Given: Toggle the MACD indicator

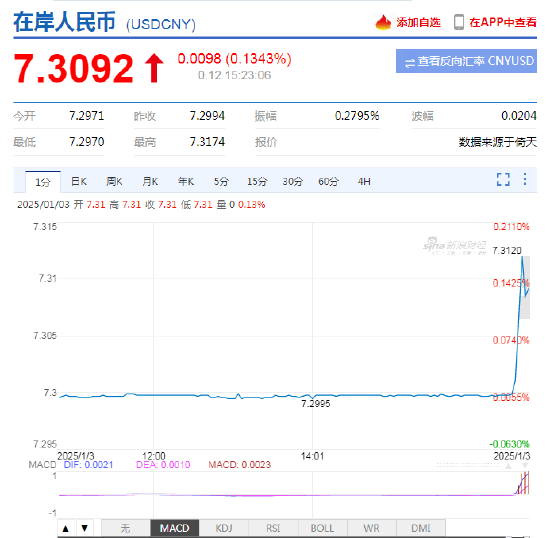Looking at the screenshot, I should [x=175, y=528].
